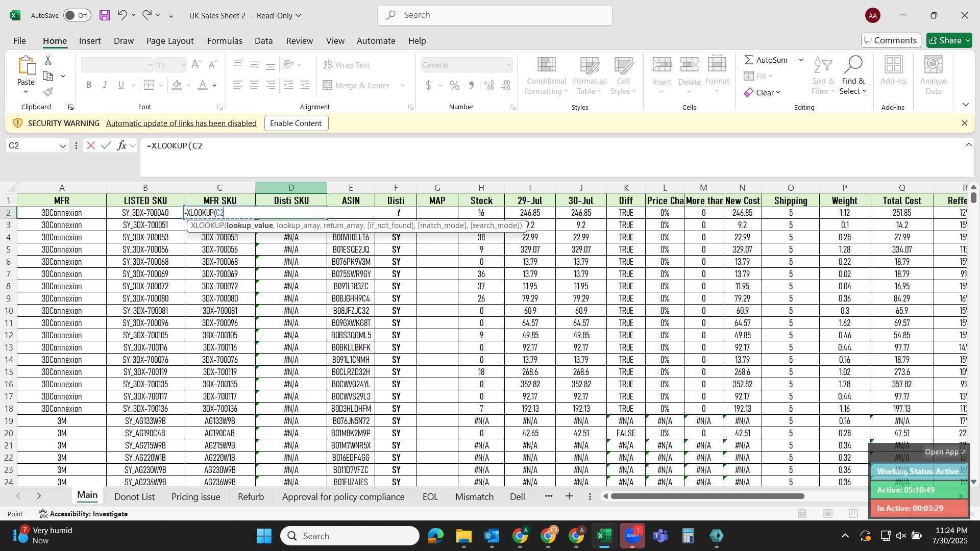
Task: Click the Orientation text angle icon
Action: pos(288,64)
